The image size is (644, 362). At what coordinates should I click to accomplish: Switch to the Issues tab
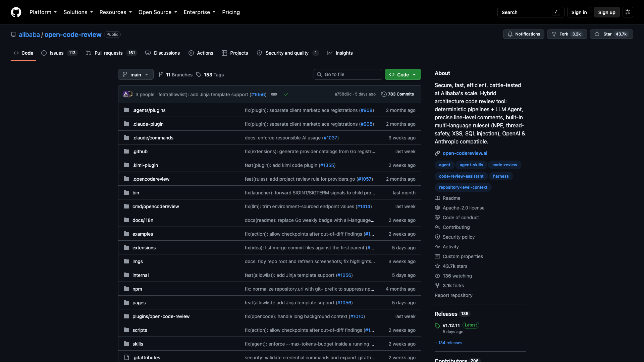[x=59, y=53]
